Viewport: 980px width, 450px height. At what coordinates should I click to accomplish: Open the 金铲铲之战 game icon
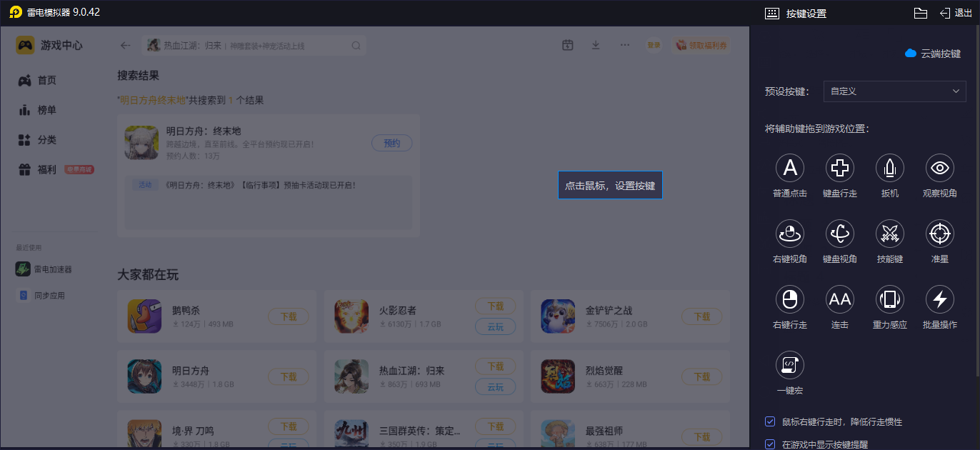click(x=558, y=316)
